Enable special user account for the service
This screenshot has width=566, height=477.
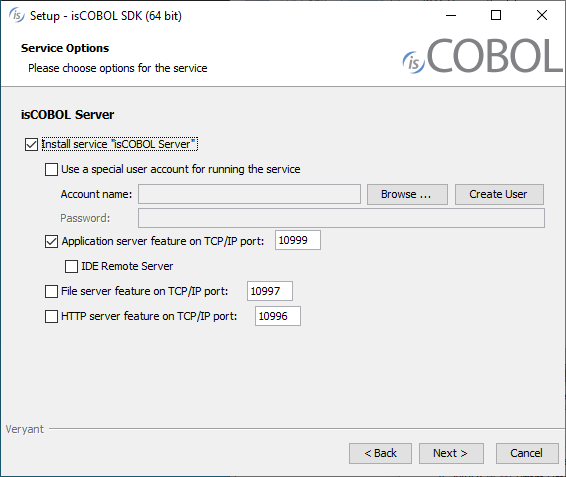click(x=51, y=169)
